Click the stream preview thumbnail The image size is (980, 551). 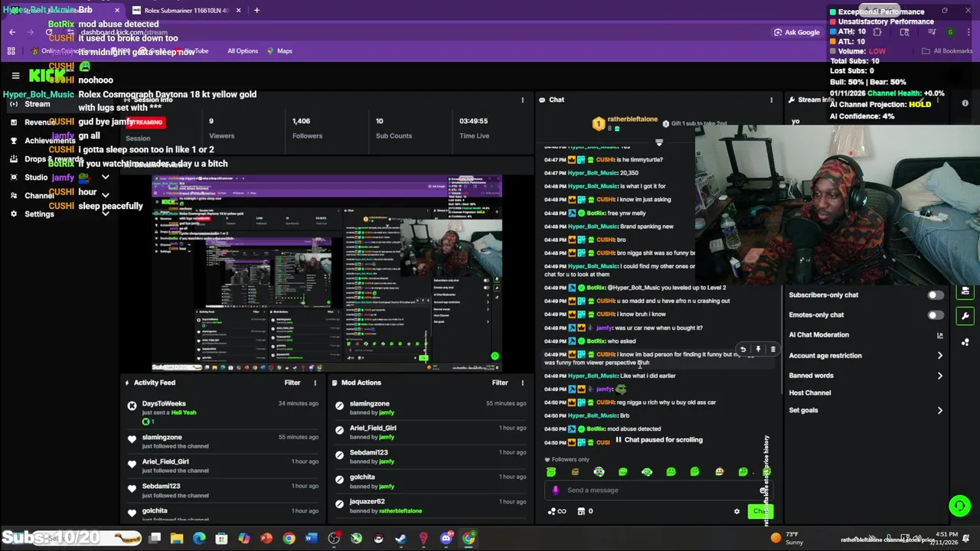[327, 273]
